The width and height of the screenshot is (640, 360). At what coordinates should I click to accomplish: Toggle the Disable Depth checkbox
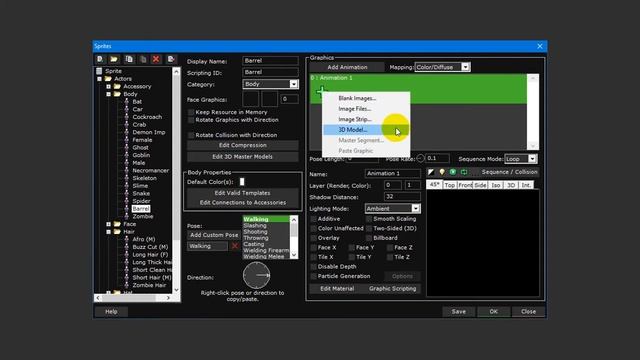tap(313, 267)
